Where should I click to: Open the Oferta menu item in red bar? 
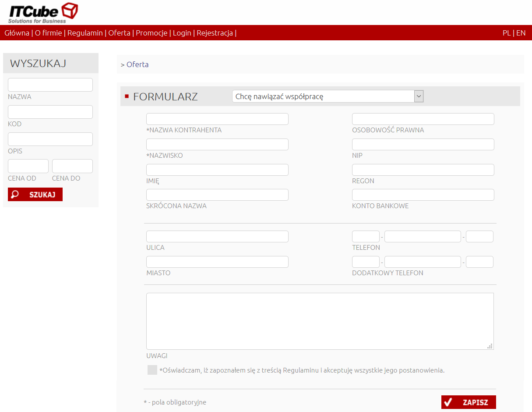tap(119, 33)
